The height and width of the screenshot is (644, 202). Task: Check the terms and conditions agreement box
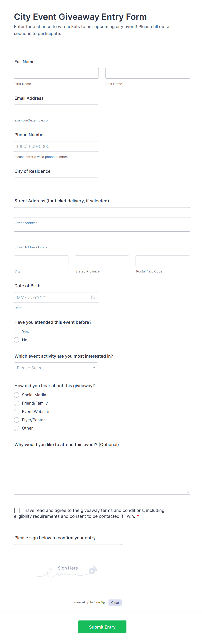(17, 511)
